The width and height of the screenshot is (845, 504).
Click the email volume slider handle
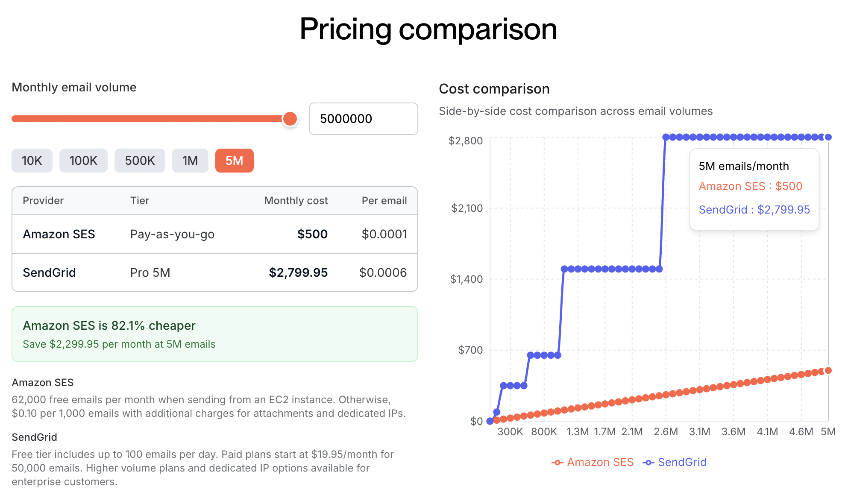[290, 119]
